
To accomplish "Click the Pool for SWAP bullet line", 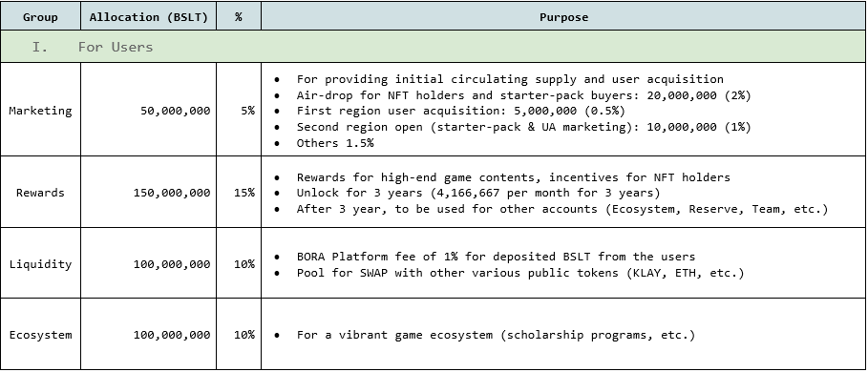I will 520,273.
